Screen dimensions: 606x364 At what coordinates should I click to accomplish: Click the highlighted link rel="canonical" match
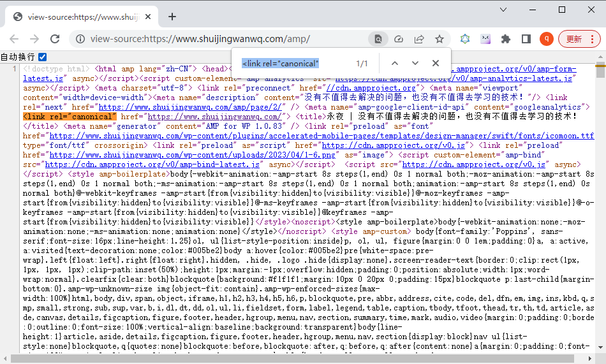69,117
